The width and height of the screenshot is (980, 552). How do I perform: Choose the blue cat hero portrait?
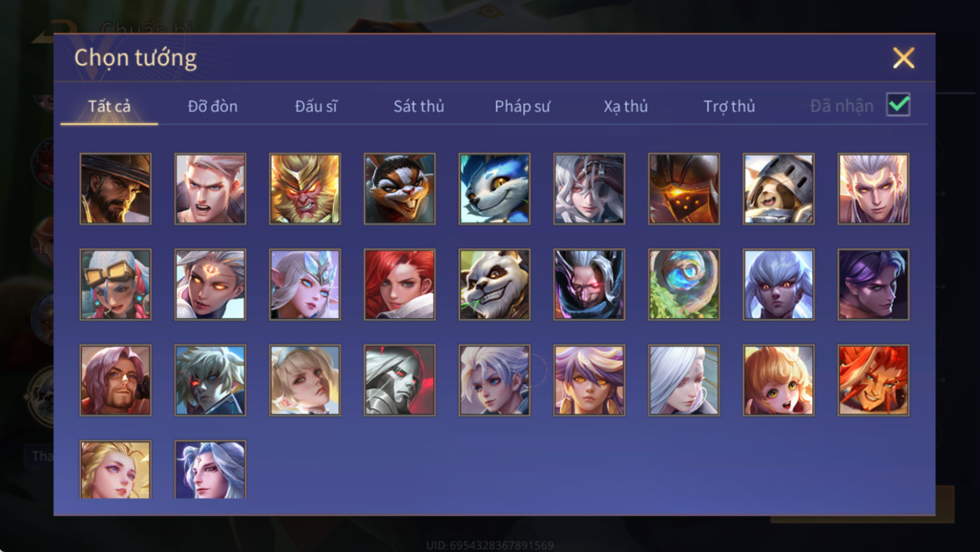click(495, 189)
